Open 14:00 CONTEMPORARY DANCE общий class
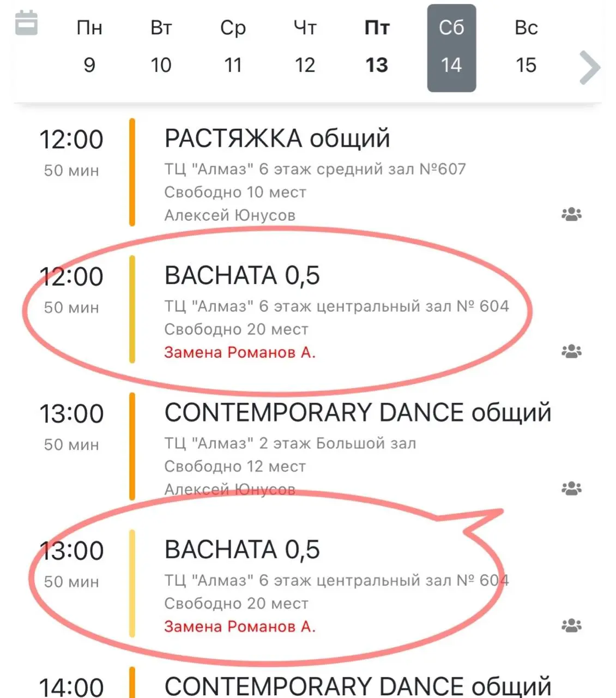This screenshot has width=616, height=698. click(358, 685)
